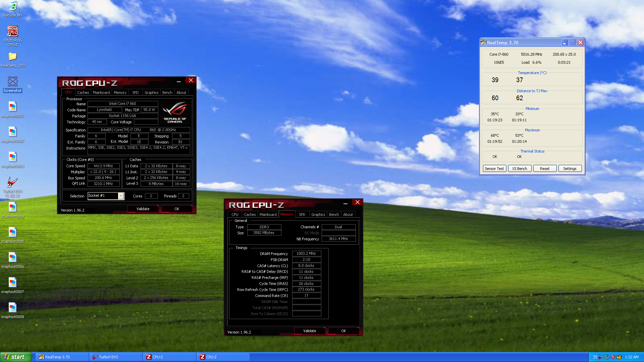644x362 pixels.
Task: Open the RealTemp_370 folder icon
Action: 12,60
